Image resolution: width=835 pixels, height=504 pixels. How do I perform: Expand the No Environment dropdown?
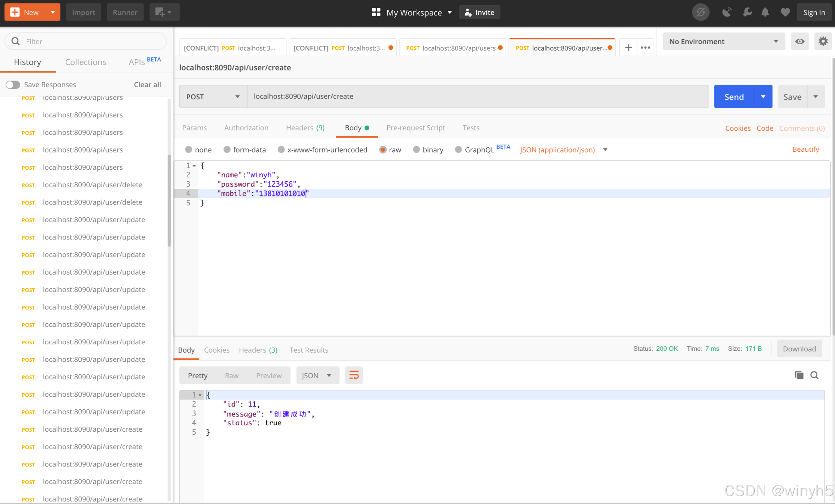click(724, 41)
